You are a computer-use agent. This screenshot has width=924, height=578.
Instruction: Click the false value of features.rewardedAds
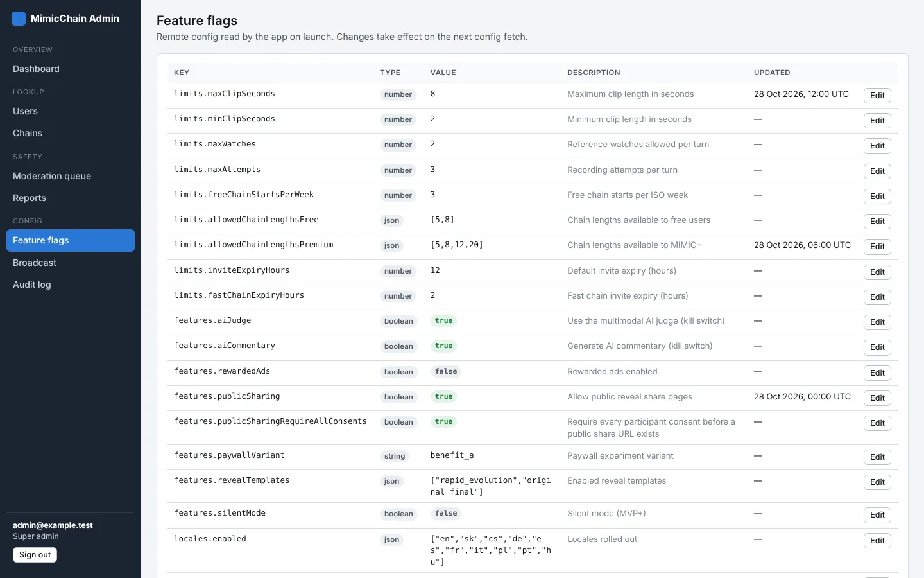click(446, 371)
